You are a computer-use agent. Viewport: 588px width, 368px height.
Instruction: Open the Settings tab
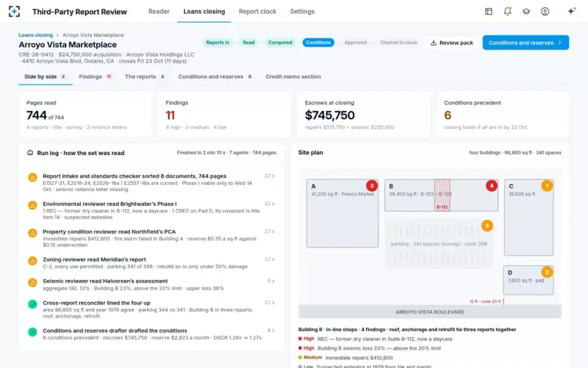(x=302, y=11)
